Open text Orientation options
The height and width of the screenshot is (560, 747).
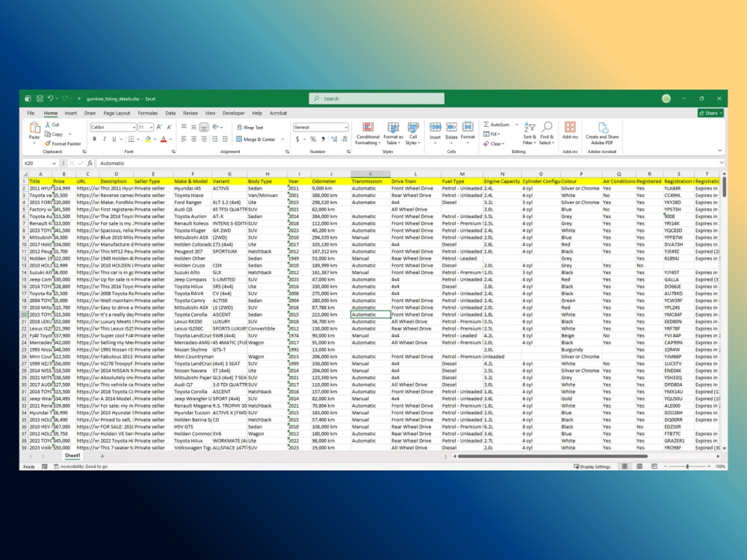216,127
